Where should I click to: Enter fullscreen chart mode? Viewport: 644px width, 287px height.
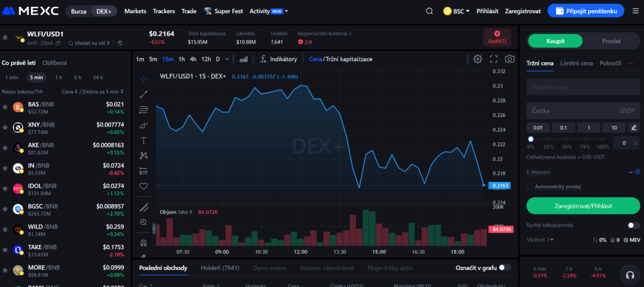[494, 59]
